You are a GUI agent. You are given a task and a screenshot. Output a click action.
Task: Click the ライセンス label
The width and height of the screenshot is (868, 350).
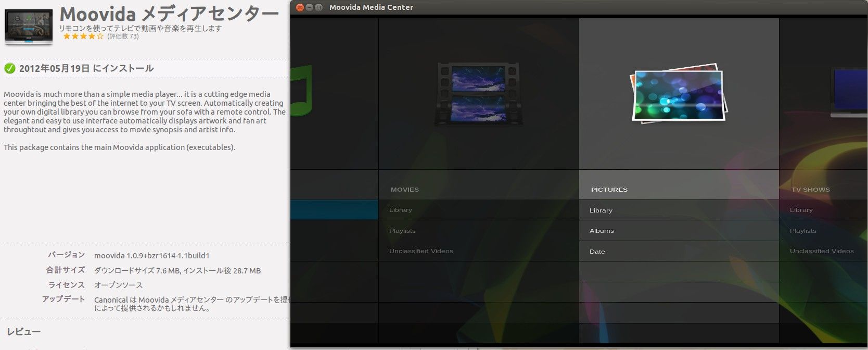tap(67, 285)
